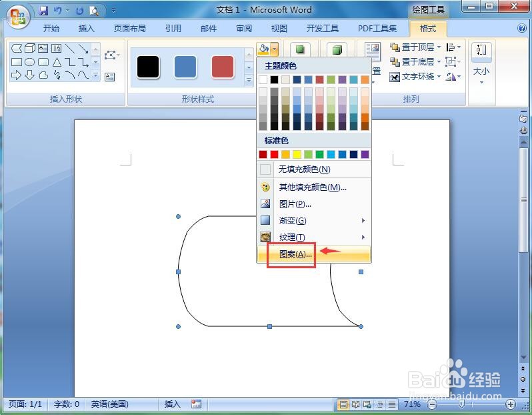Open the 纹理(T) submenu
532x415 pixels.
coord(314,237)
